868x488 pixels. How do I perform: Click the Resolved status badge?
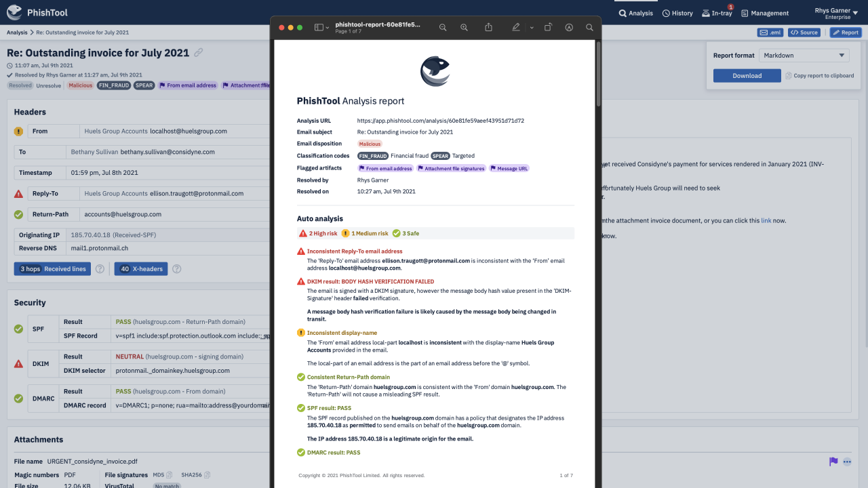click(20, 85)
